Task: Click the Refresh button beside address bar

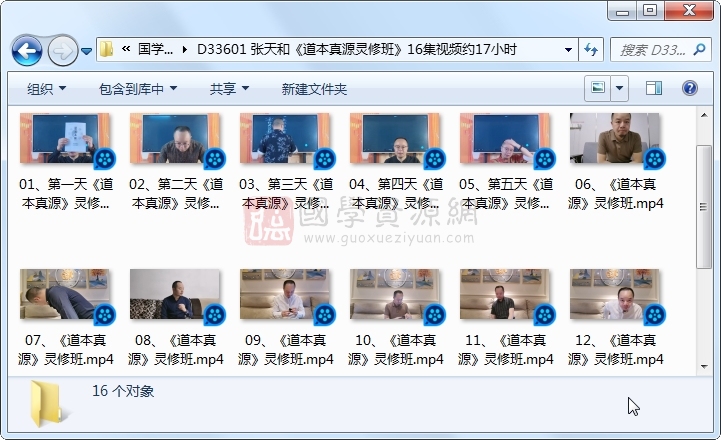Action: [590, 49]
